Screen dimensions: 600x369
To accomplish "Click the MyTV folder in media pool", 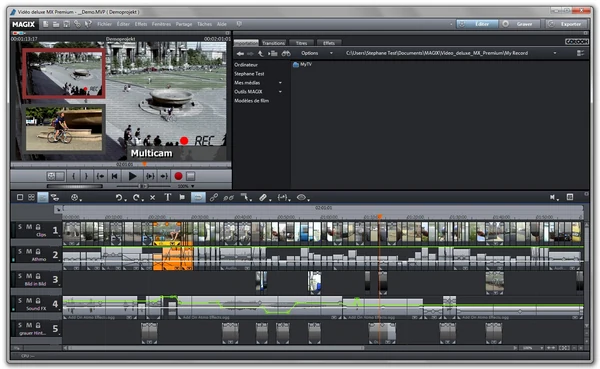I will 302,65.
